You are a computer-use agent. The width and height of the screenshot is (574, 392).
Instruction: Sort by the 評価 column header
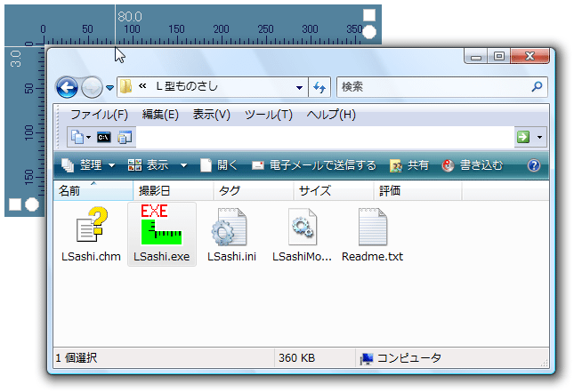417,190
